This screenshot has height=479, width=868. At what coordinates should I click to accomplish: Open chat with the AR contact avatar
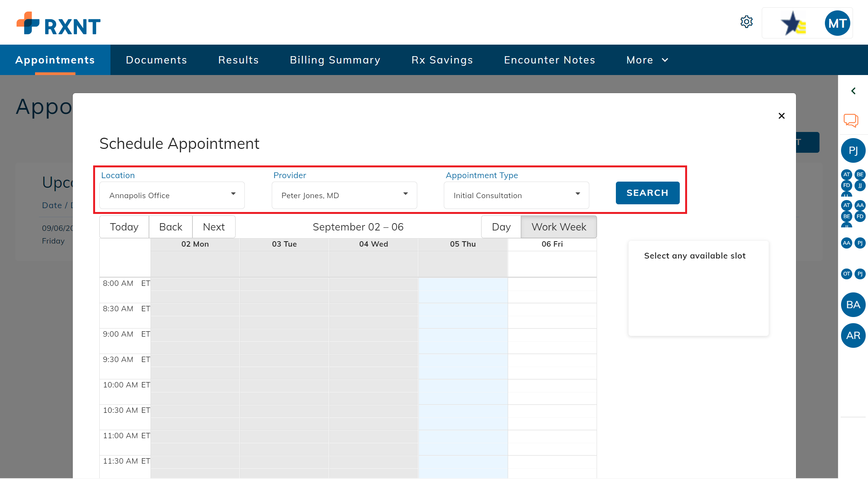(x=853, y=335)
